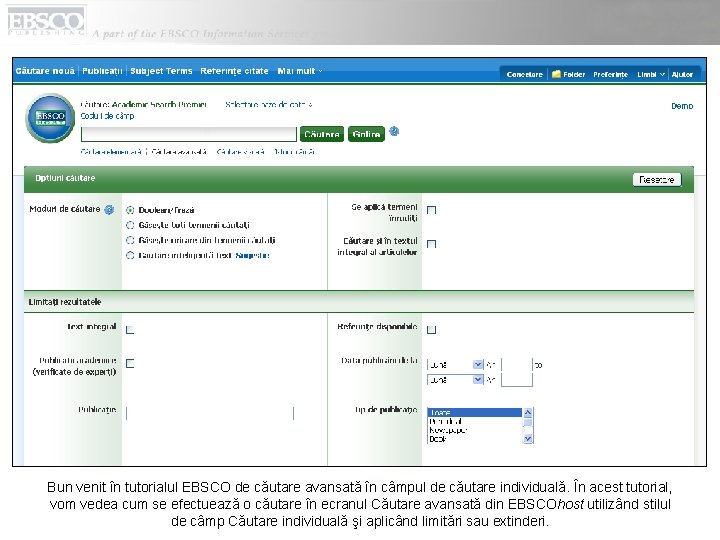The image size is (720, 540).
Task: Click the EBSCOhost round logo
Action: click(50, 118)
